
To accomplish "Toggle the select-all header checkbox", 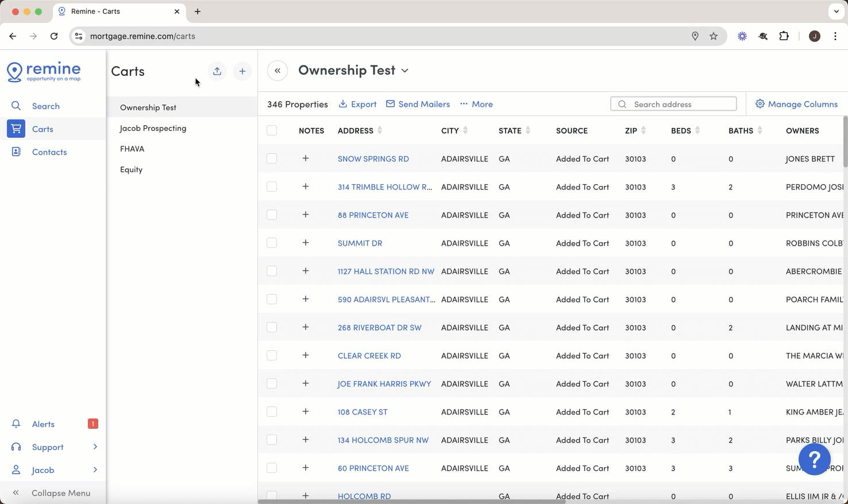I will [x=272, y=130].
